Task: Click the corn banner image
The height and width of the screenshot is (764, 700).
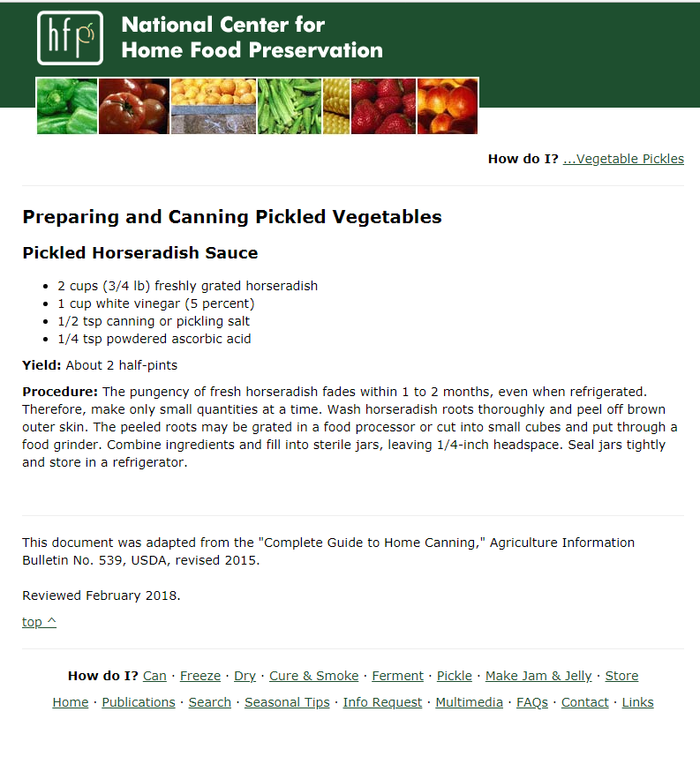Action: click(335, 105)
